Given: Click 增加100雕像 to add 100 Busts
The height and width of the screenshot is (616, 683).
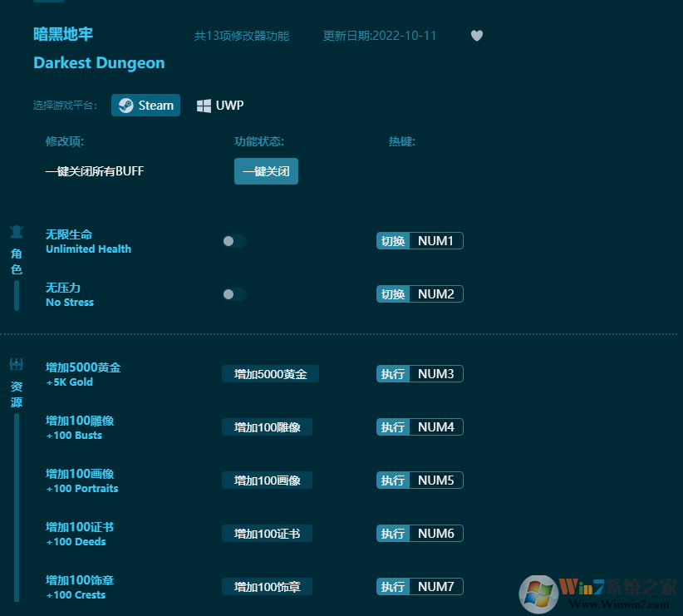Looking at the screenshot, I should click(x=267, y=427).
